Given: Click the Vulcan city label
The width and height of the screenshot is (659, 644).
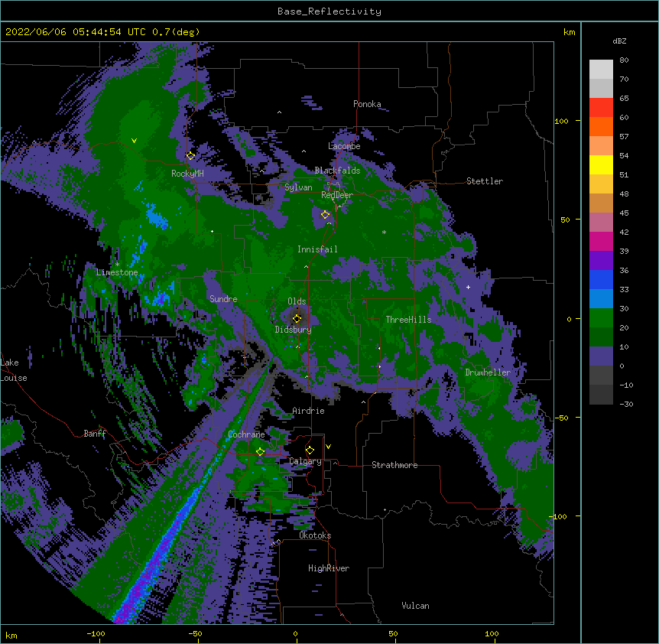Looking at the screenshot, I should (x=415, y=606).
